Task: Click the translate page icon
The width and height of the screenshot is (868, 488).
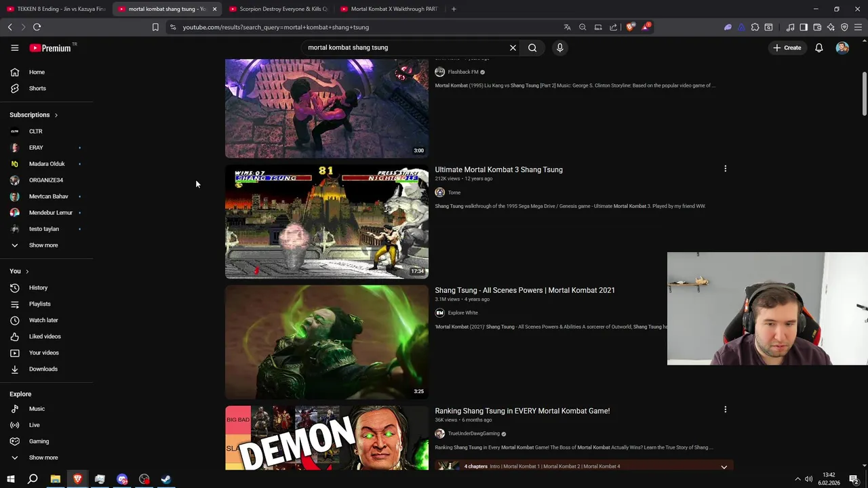Action: pos(567,27)
